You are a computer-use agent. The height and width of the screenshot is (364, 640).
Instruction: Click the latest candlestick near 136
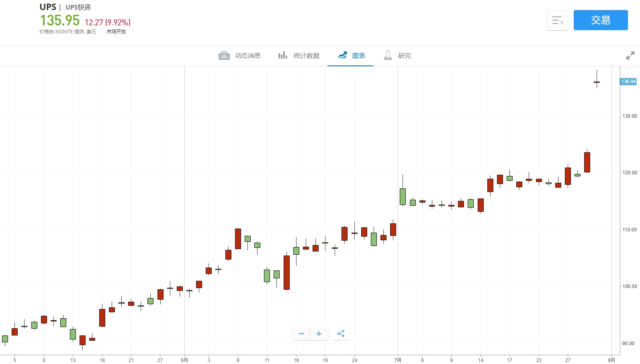(x=597, y=82)
